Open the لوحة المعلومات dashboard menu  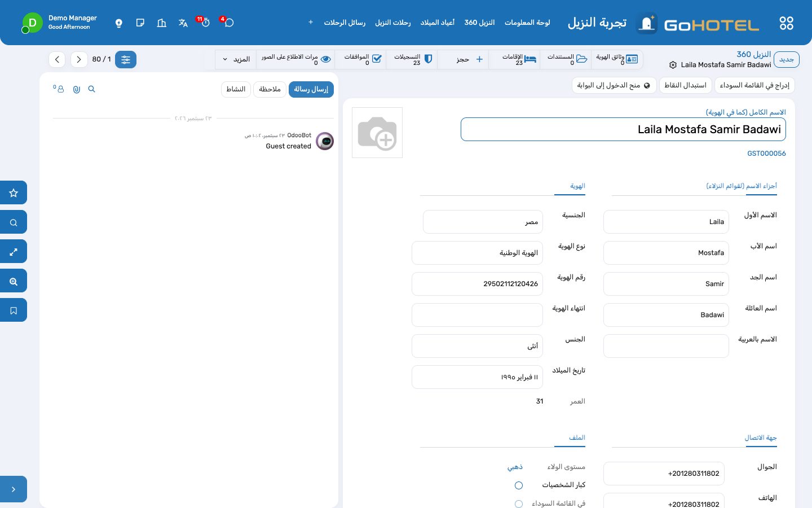click(x=527, y=23)
